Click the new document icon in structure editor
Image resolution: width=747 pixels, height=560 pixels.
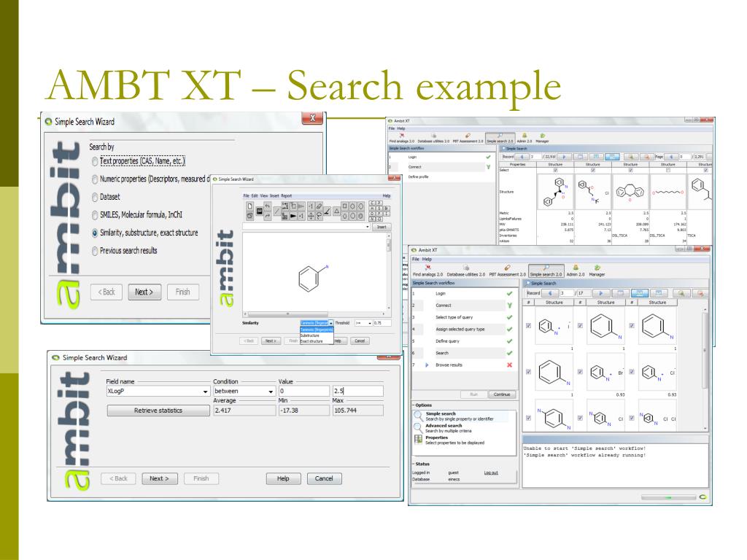click(x=249, y=206)
